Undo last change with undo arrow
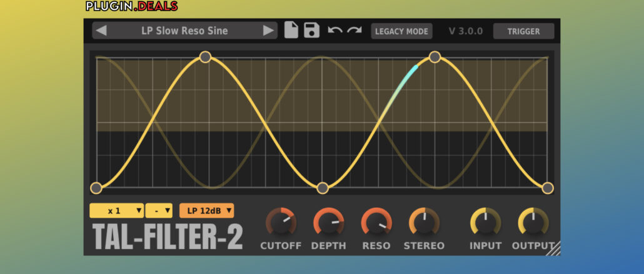The height and width of the screenshot is (274, 644). [335, 31]
